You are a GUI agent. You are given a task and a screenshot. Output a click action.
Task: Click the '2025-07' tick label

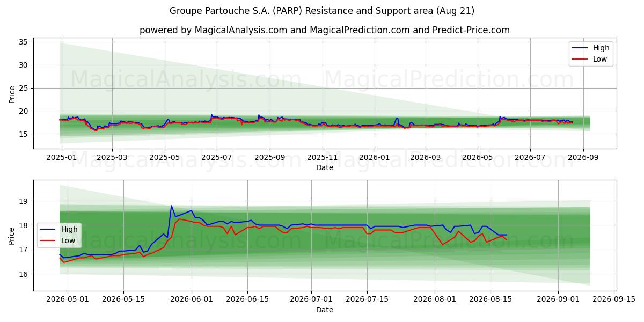pos(217,157)
